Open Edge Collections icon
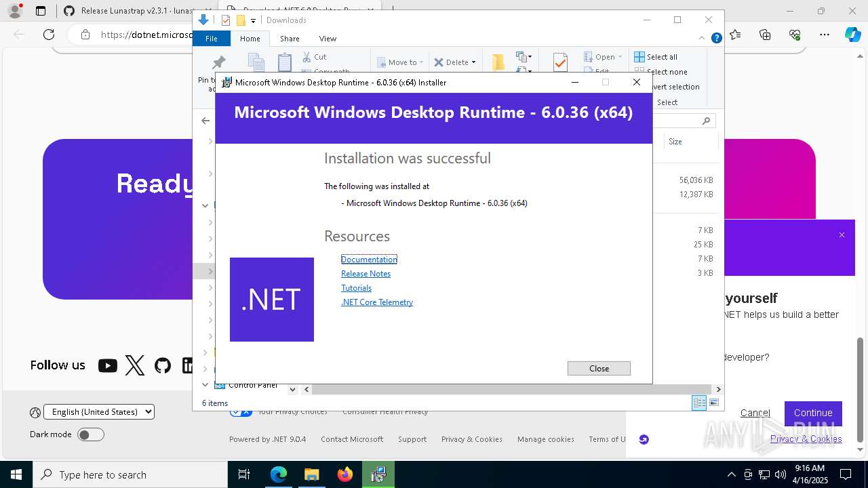Screen dimensions: 868x488 (766, 35)
